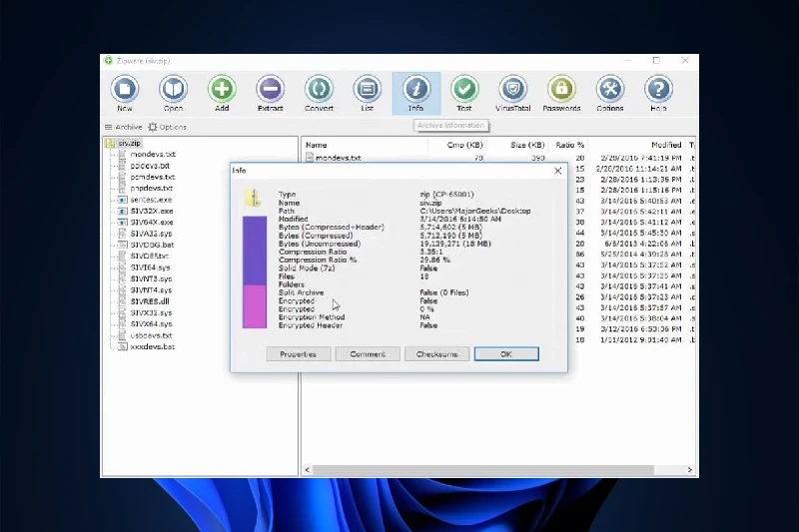Select SIVDEF.txt in the tree
Viewport: 799px width, 532px height.
click(149, 257)
